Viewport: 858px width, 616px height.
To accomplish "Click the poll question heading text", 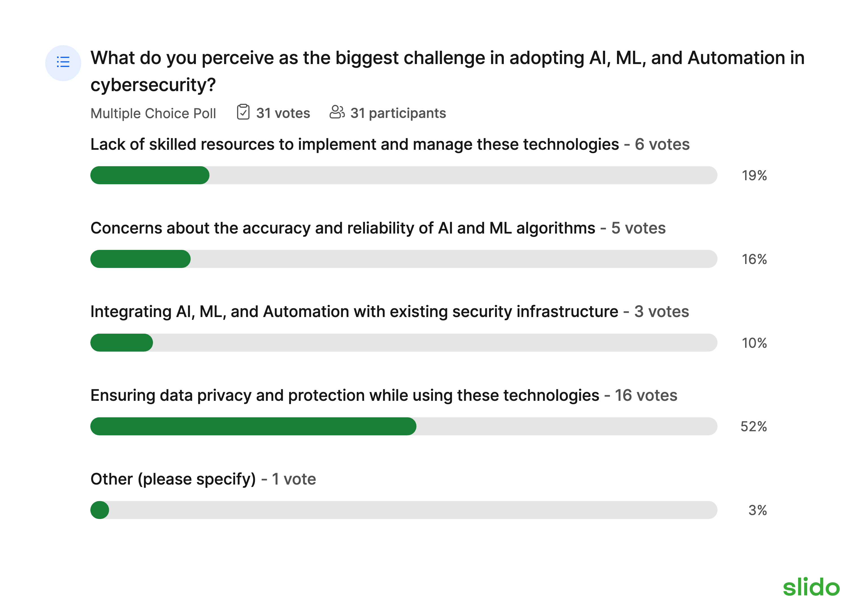I will coord(447,71).
